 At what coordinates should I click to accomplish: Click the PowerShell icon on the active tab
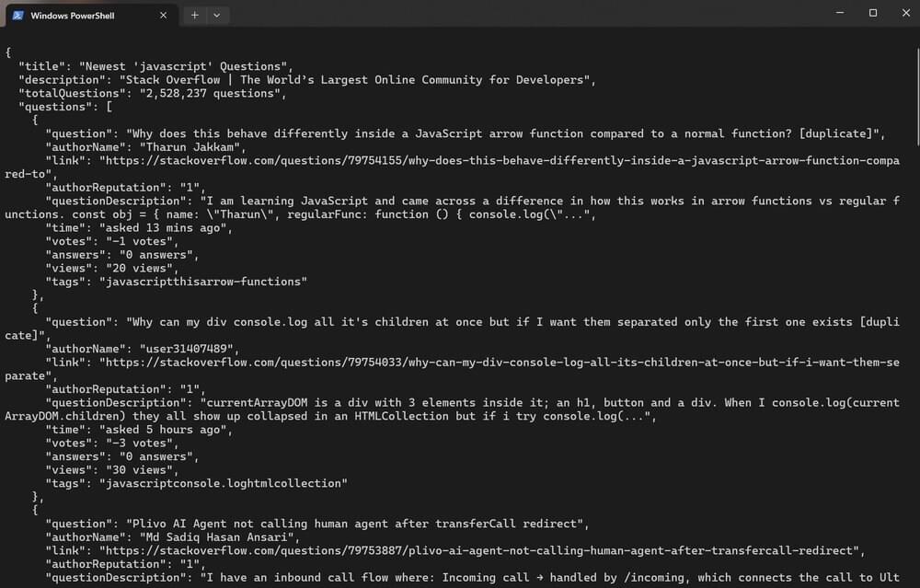(x=18, y=15)
